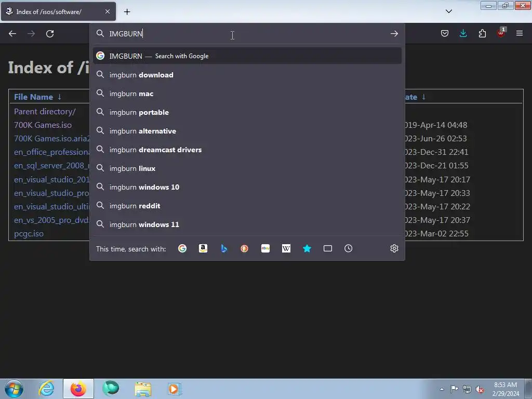Viewport: 532px width, 399px height.
Task: Open a new tab with the plus button
Action: click(127, 12)
